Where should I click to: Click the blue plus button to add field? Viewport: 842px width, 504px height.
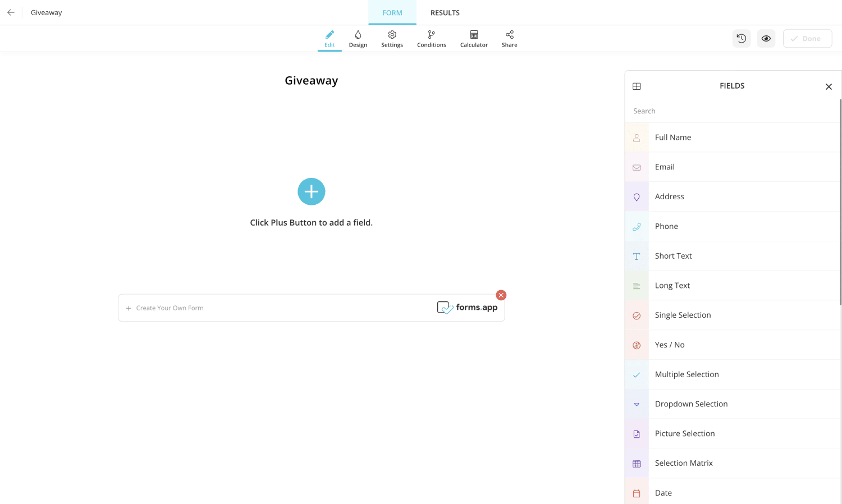(311, 192)
